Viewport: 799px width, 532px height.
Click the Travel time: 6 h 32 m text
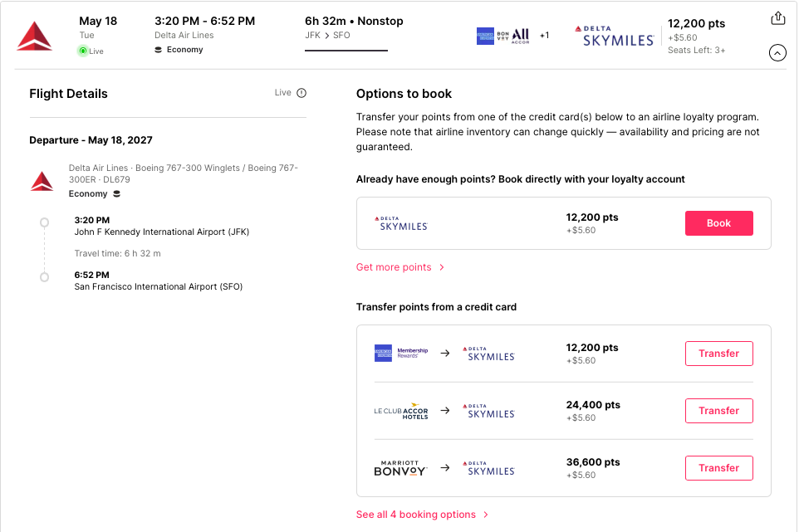(117, 253)
